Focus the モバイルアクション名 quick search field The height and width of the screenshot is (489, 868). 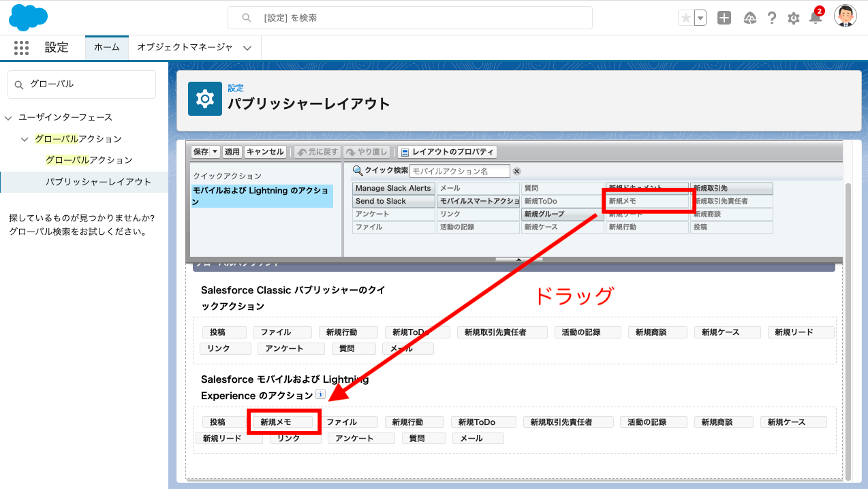point(460,171)
